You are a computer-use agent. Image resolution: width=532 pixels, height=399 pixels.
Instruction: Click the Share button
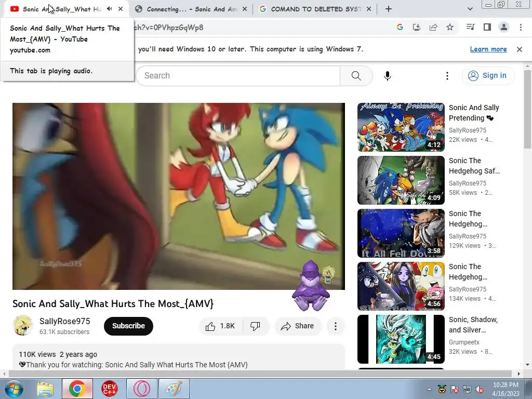[x=298, y=326]
